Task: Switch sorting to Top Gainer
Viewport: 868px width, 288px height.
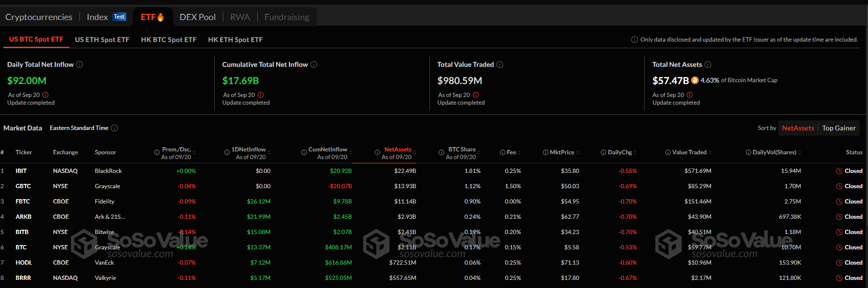Action: [839, 128]
